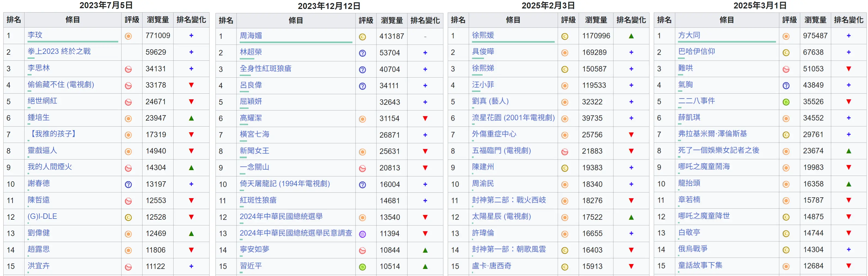This screenshot has width=868, height=276.
Task: Select the view count 1170996
Action: pos(596,36)
